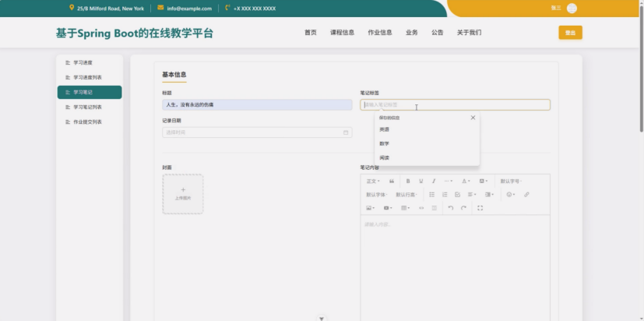The image size is (644, 321).
Task: Toggle fullscreen mode for the editor
Action: [480, 208]
